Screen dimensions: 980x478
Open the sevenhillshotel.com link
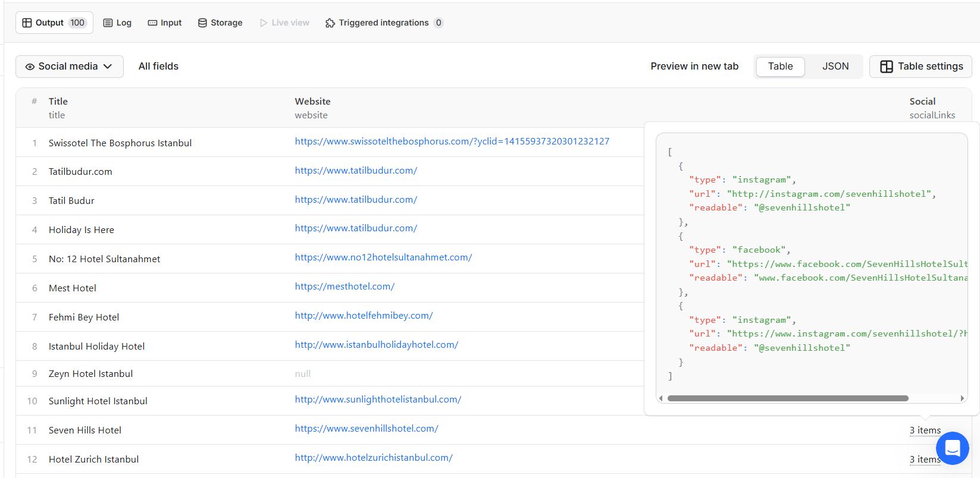[x=367, y=429]
